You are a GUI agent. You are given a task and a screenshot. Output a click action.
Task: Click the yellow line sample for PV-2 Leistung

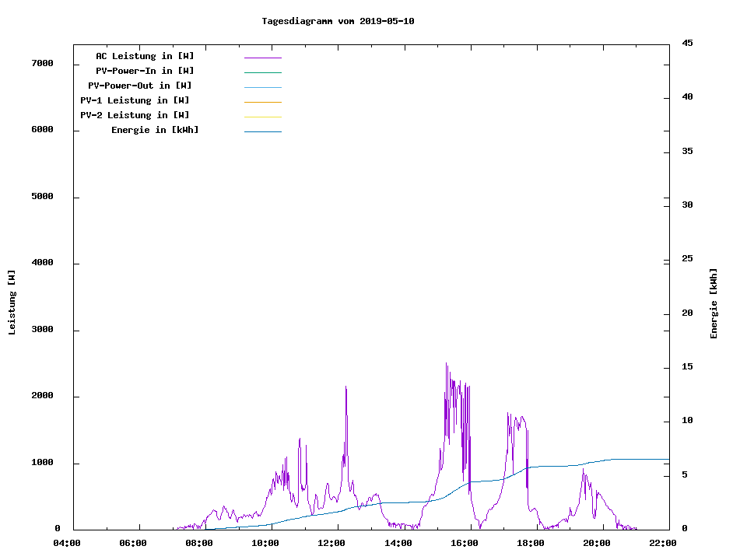point(262,117)
